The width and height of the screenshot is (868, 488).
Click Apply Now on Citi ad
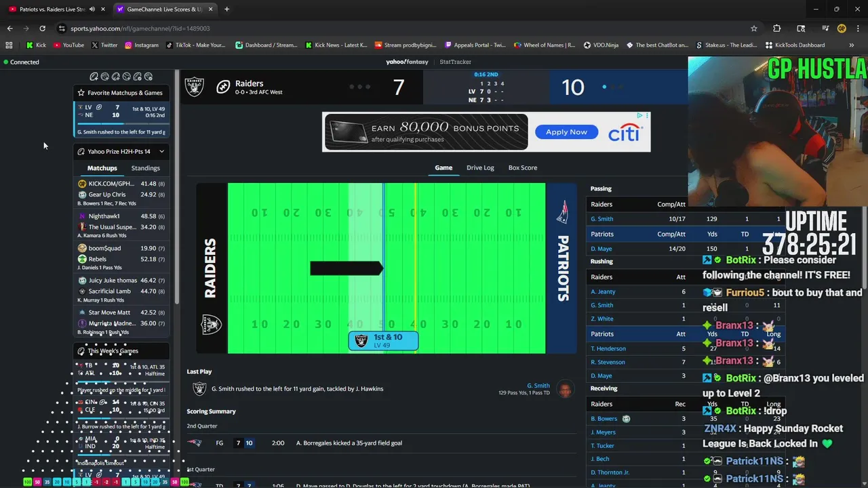point(566,132)
